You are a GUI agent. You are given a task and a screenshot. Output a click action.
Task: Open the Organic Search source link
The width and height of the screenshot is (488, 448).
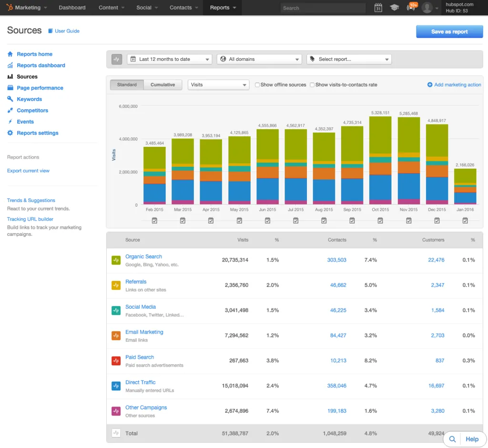tap(143, 256)
